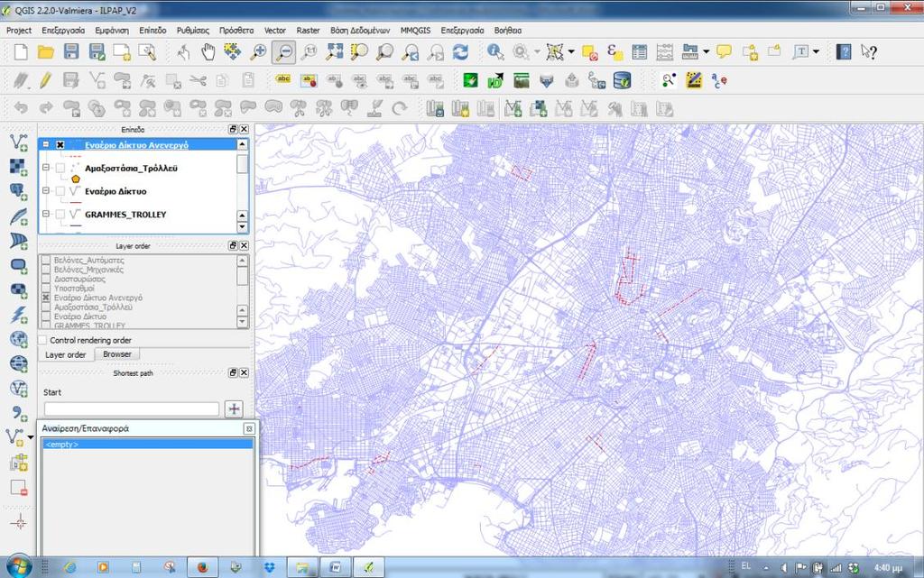
Task: Open the Windows Start menu
Action: coord(19,567)
